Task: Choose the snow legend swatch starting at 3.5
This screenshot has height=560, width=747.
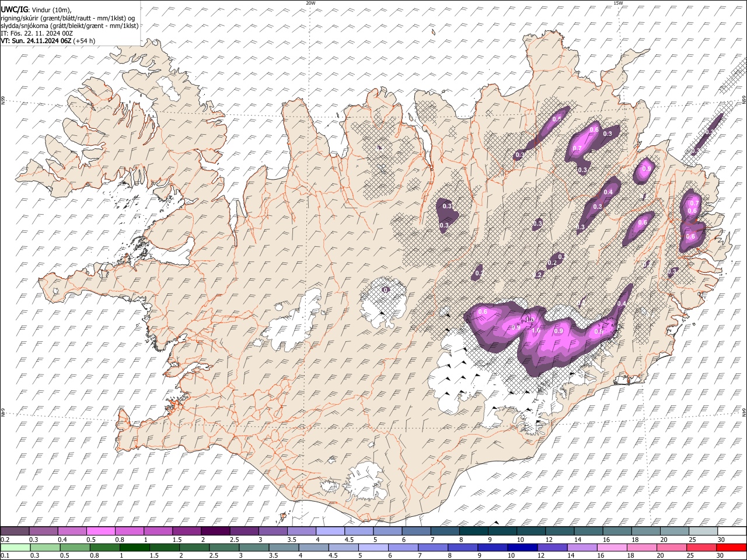Action: point(301,531)
